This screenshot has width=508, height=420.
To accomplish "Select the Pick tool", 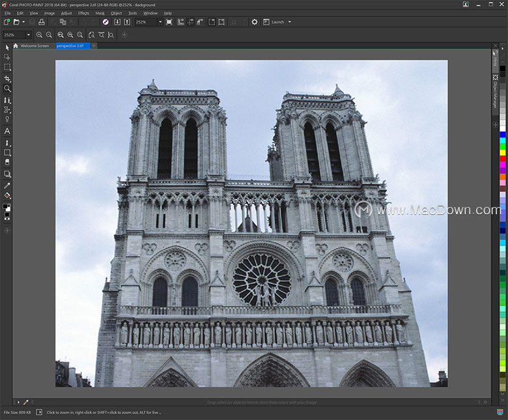I will tap(7, 48).
